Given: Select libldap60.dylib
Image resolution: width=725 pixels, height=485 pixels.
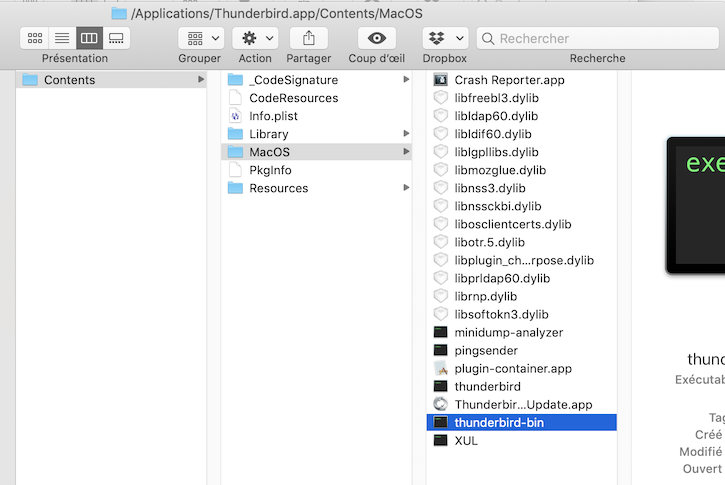Looking at the screenshot, I should (x=522, y=116).
